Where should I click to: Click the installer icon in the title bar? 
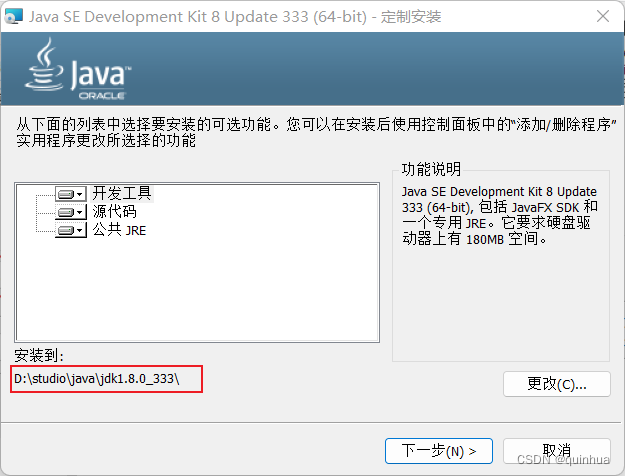[13, 16]
